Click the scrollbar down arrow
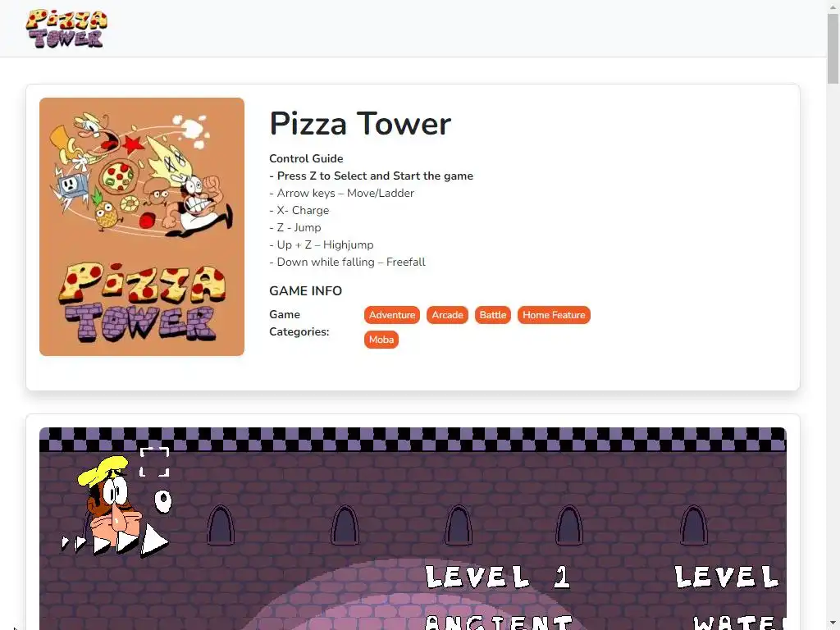 pos(833,625)
